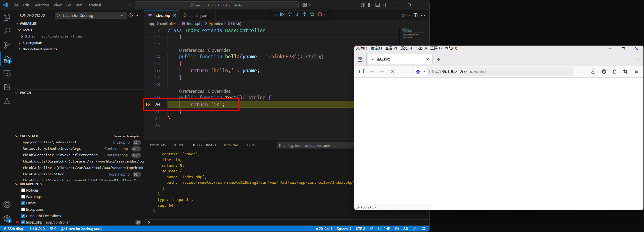This screenshot has height=232, width=644.
Task: Open browser application menu
Action: (636, 72)
